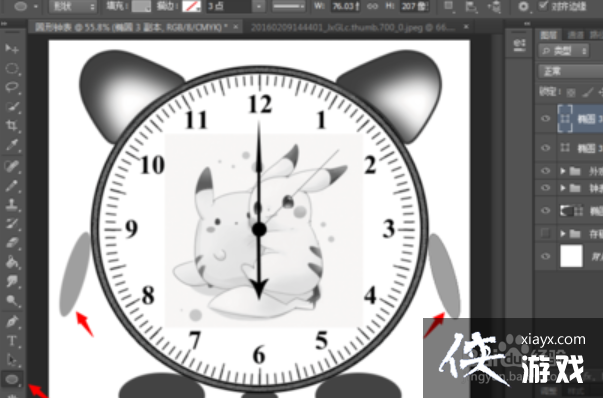Click the W width input field
This screenshot has width=603, height=398.
pyautogui.click(x=345, y=7)
